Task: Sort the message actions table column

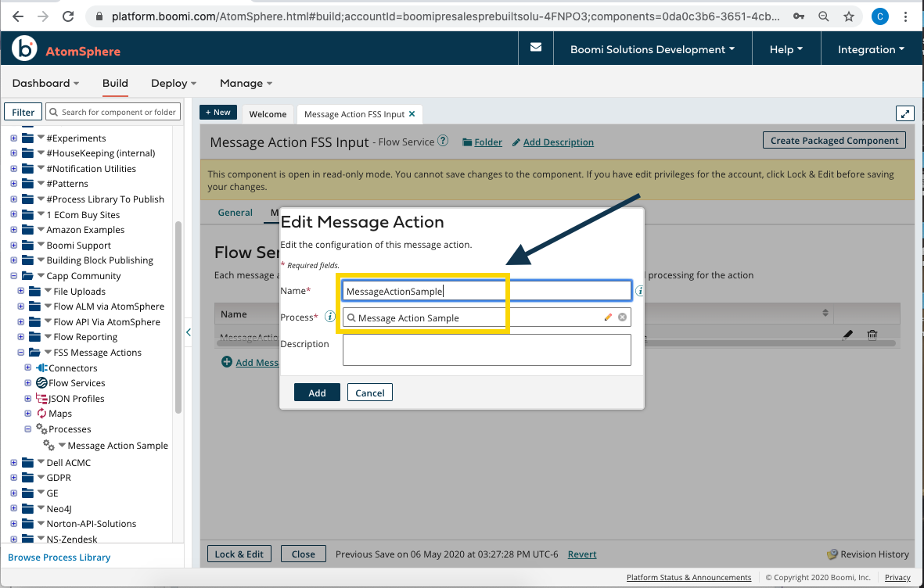Action: pos(825,313)
